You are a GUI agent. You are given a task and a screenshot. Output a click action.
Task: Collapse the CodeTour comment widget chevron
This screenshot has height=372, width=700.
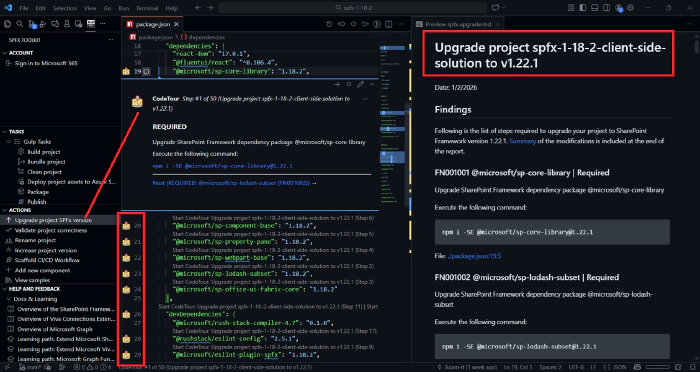pos(372,84)
